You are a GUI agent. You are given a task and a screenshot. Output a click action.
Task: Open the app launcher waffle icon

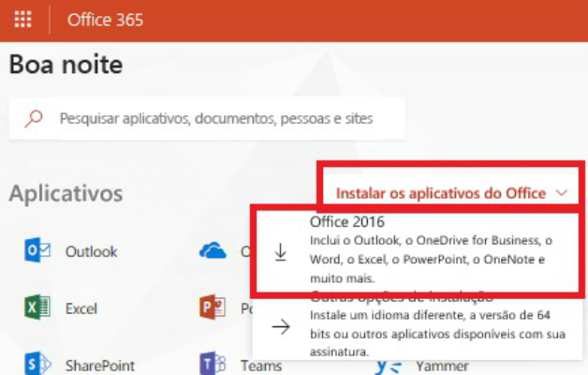point(22,20)
